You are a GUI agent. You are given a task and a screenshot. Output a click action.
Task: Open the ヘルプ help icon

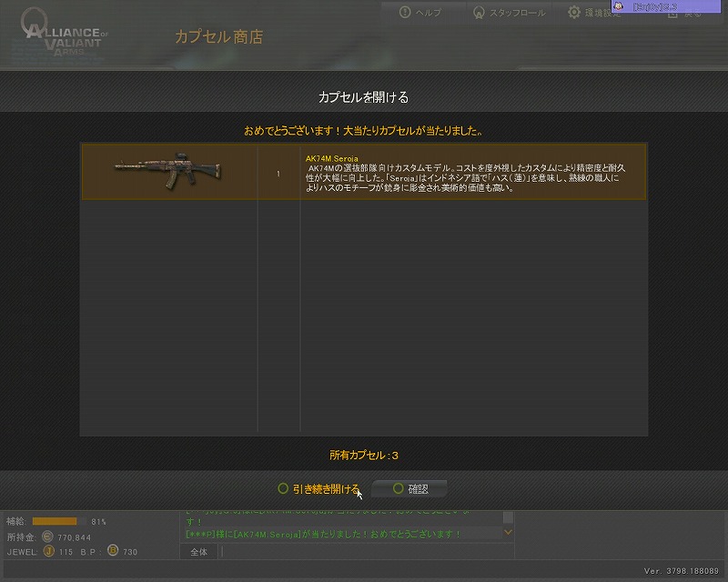(x=405, y=12)
